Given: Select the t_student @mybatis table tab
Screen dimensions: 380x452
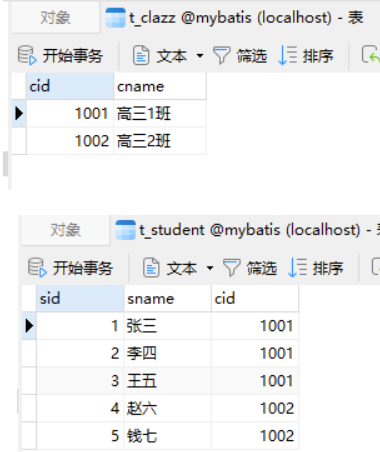Looking at the screenshot, I should [x=247, y=230].
